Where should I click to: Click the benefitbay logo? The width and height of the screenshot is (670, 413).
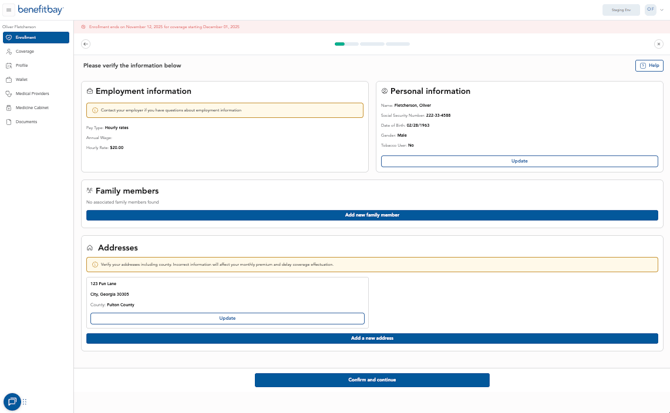pos(41,9)
